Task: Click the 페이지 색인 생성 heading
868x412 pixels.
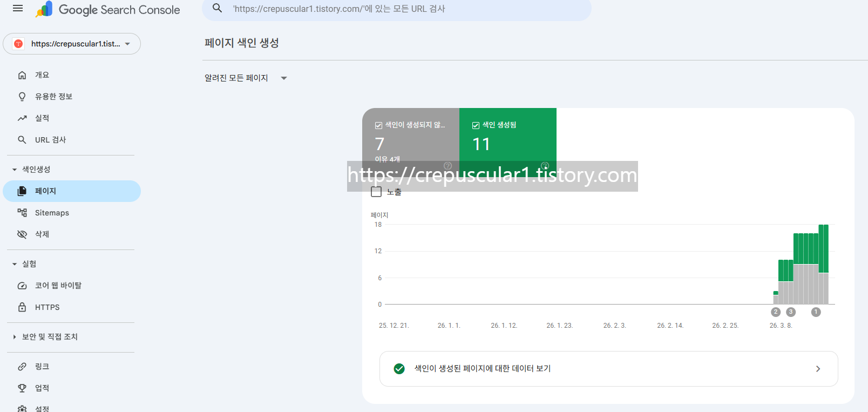Action: click(242, 43)
